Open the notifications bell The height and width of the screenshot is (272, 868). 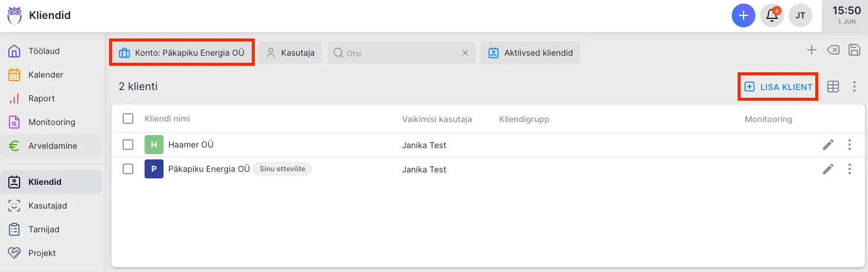point(772,15)
